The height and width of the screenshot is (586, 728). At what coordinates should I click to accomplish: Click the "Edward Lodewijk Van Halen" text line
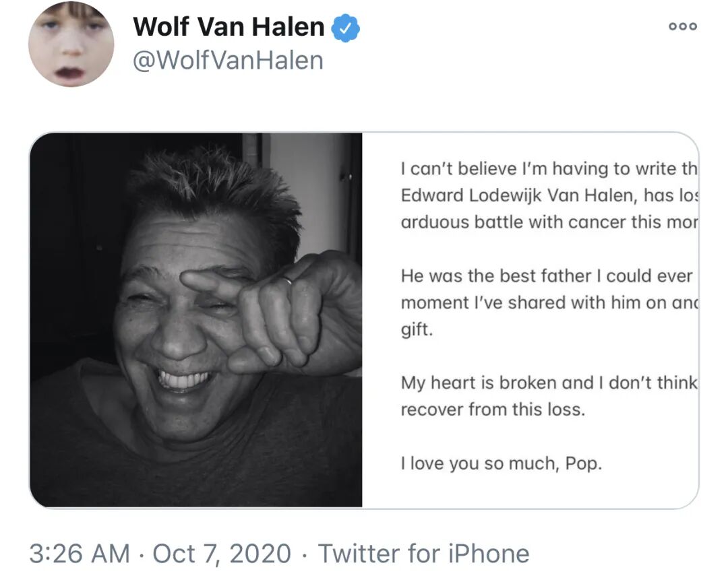point(549,195)
